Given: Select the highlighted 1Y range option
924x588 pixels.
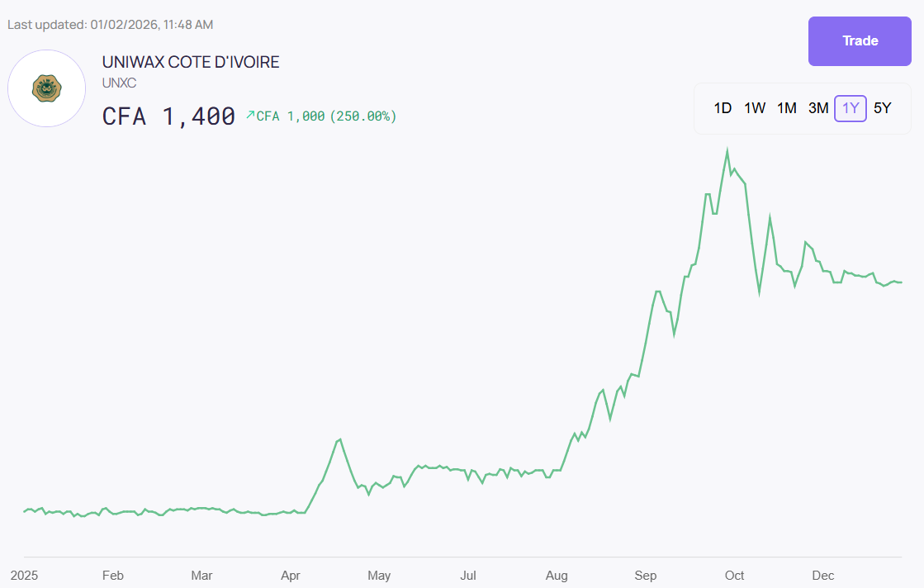Looking at the screenshot, I should click(x=850, y=108).
